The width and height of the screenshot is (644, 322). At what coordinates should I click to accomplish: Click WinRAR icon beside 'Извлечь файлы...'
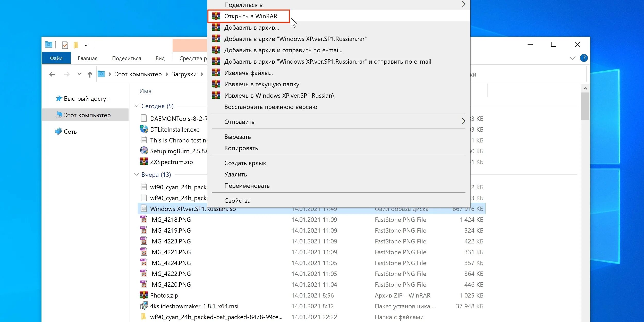(x=216, y=73)
